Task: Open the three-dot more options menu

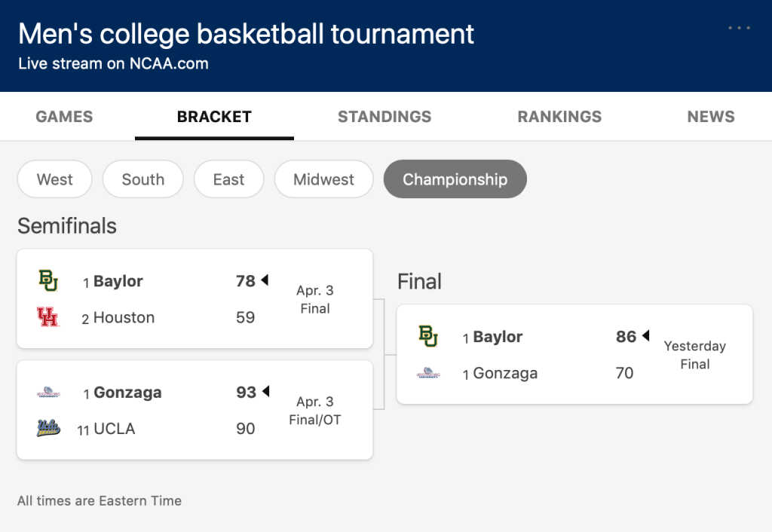Action: click(x=739, y=29)
